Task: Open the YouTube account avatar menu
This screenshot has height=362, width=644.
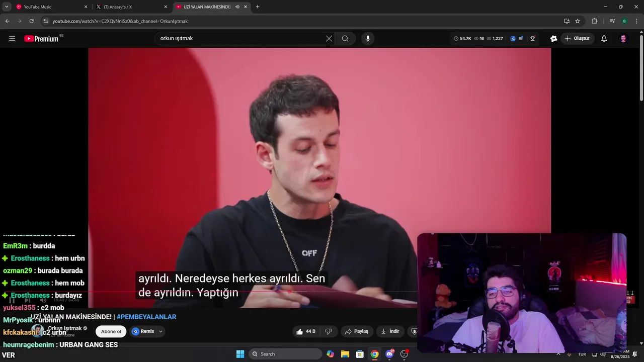Action: [x=623, y=39]
